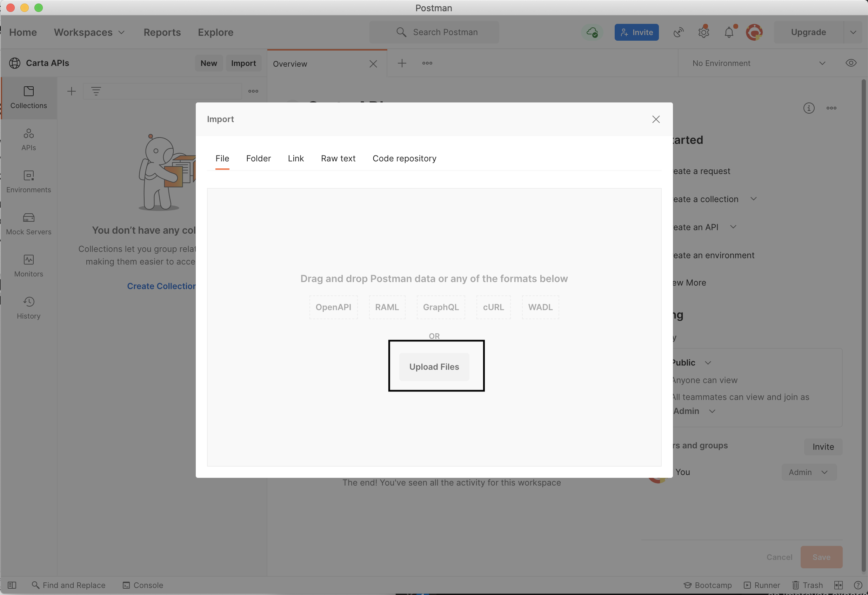
Task: Expand the Workspaces dropdown
Action: tap(89, 32)
